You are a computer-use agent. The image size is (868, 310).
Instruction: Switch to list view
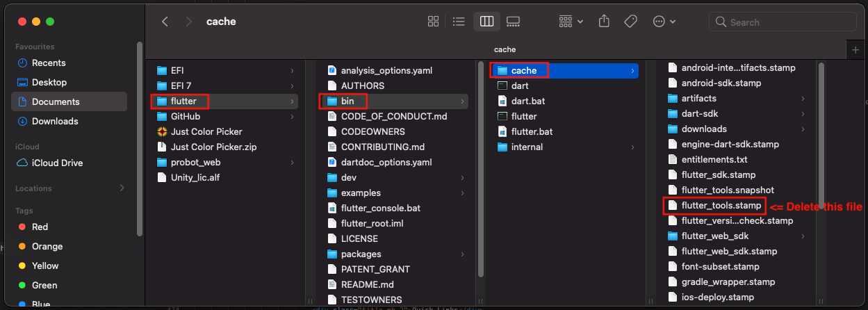[459, 22]
